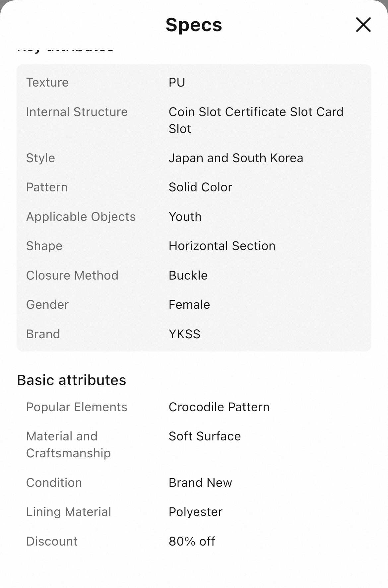Select the Crocodile Pattern value
The height and width of the screenshot is (588, 388).
point(219,407)
